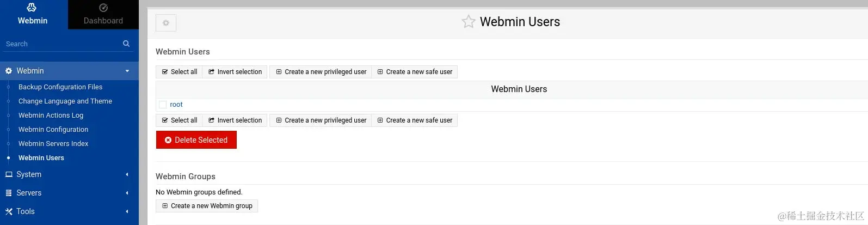The image size is (868, 225).
Task: Click the Webmin logo icon tab
Action: click(x=32, y=8)
